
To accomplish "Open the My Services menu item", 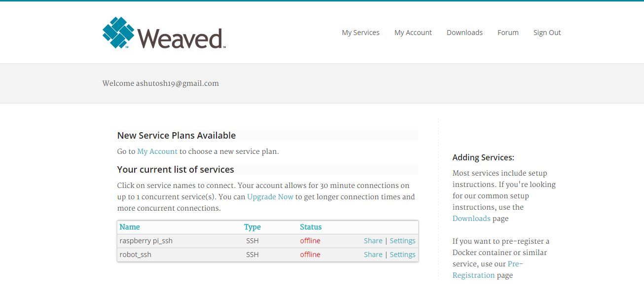I will 360,33.
